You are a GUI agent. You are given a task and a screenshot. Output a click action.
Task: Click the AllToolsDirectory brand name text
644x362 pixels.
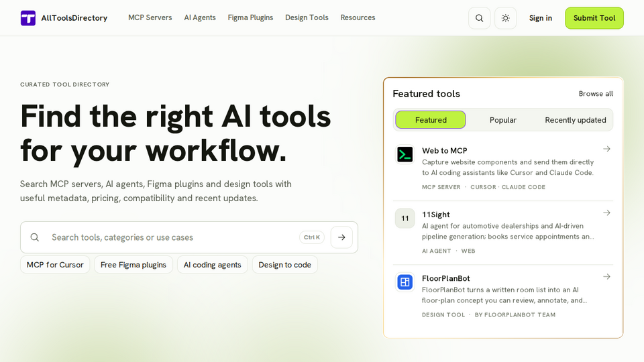coord(74,18)
